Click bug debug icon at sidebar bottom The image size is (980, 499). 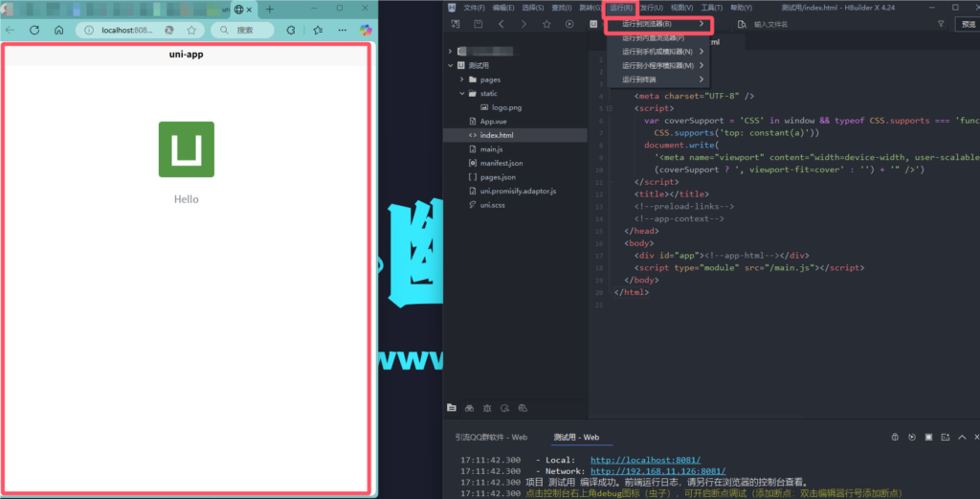(x=487, y=408)
